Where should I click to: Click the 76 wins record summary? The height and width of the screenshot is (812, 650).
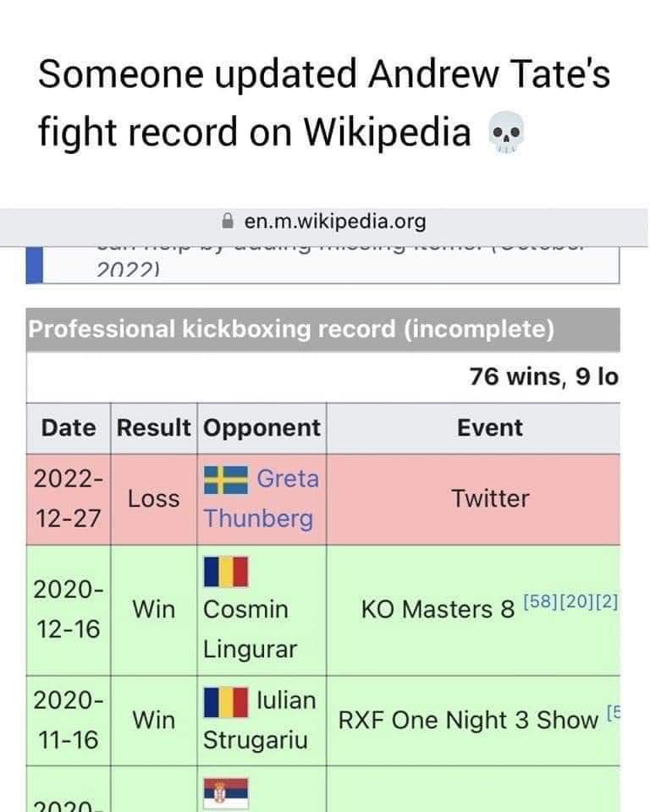(543, 376)
